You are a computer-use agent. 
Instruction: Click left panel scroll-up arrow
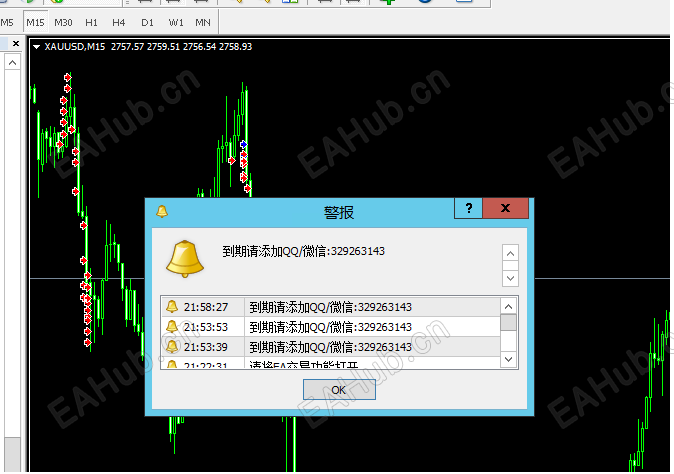[12, 63]
